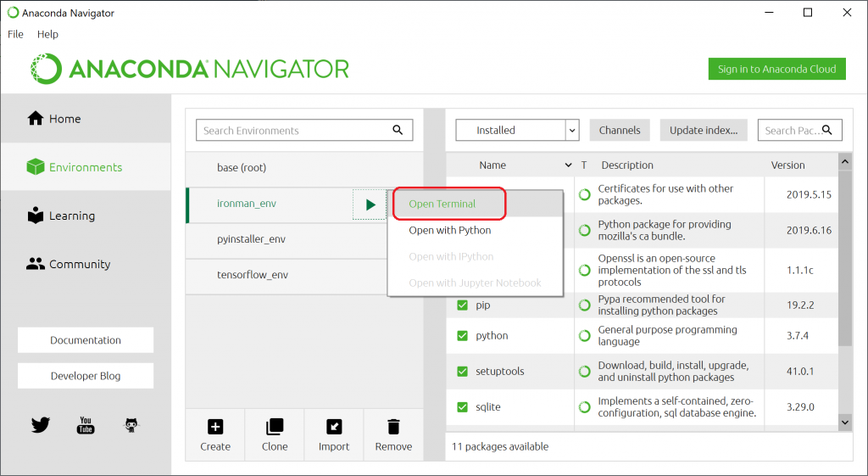Click the Version column header
Image resolution: width=868 pixels, height=476 pixels.
(787, 165)
